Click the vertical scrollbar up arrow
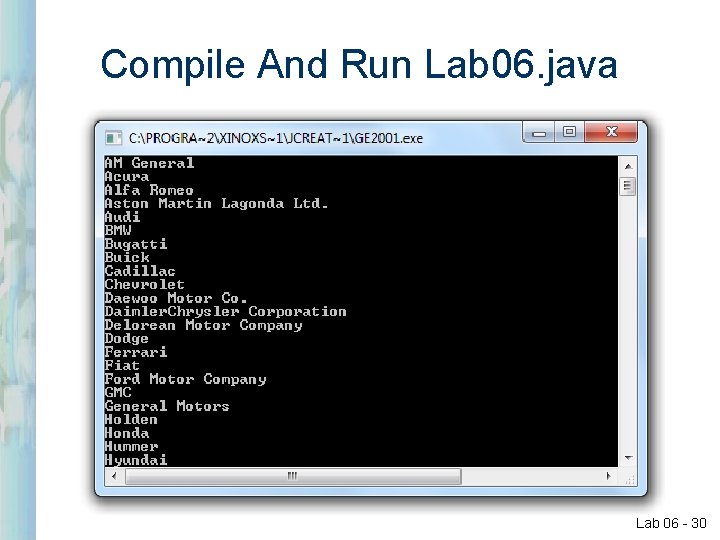The image size is (720, 540). pos(628,166)
